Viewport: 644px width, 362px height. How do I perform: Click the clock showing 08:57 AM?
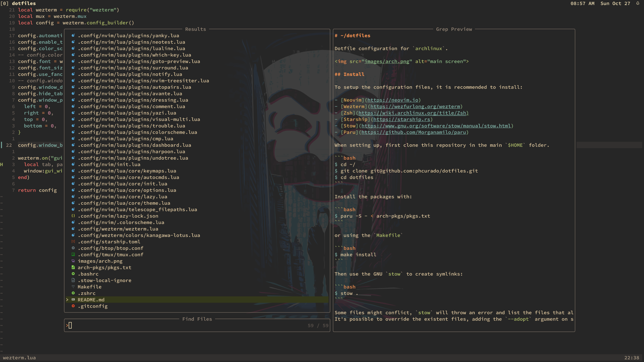coord(582,3)
